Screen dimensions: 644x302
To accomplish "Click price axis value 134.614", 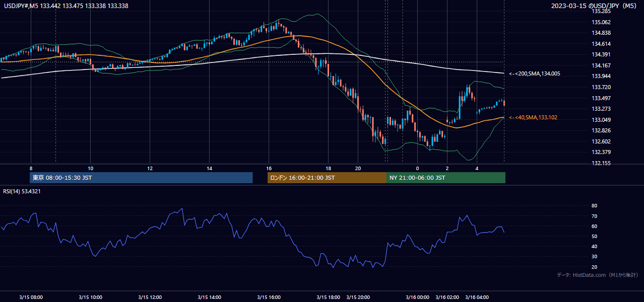I will [x=601, y=44].
